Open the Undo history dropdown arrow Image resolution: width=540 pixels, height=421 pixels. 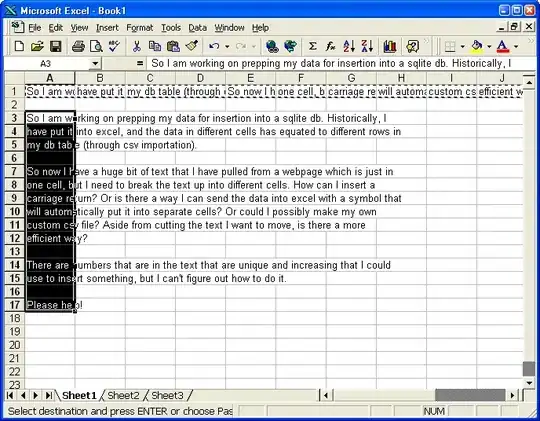227,46
